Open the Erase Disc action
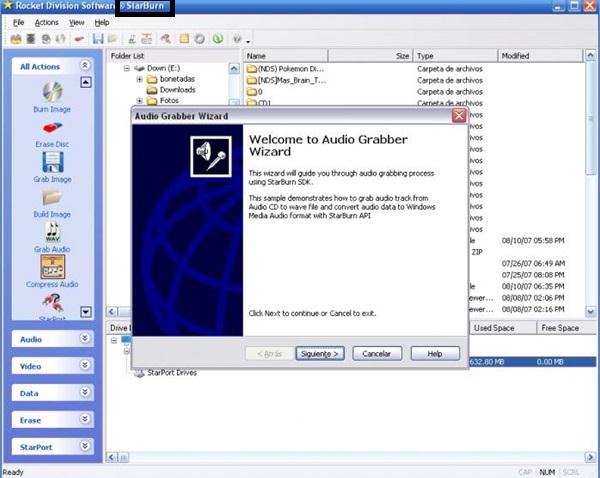The height and width of the screenshot is (478, 600). pyautogui.click(x=52, y=128)
